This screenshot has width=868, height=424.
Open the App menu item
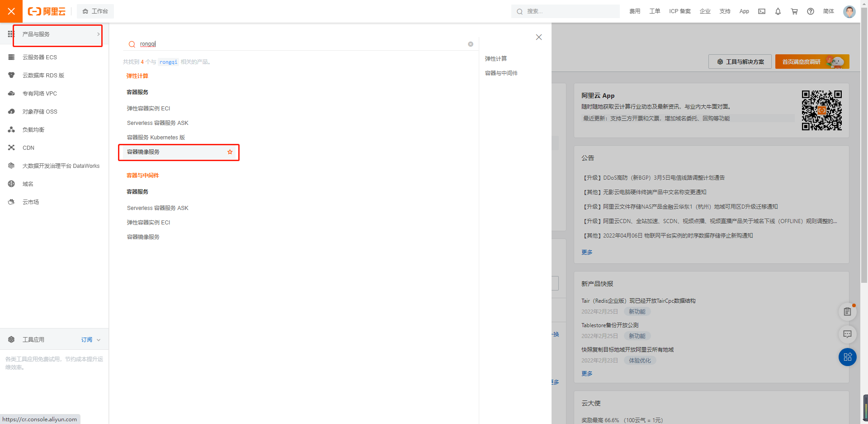point(744,11)
